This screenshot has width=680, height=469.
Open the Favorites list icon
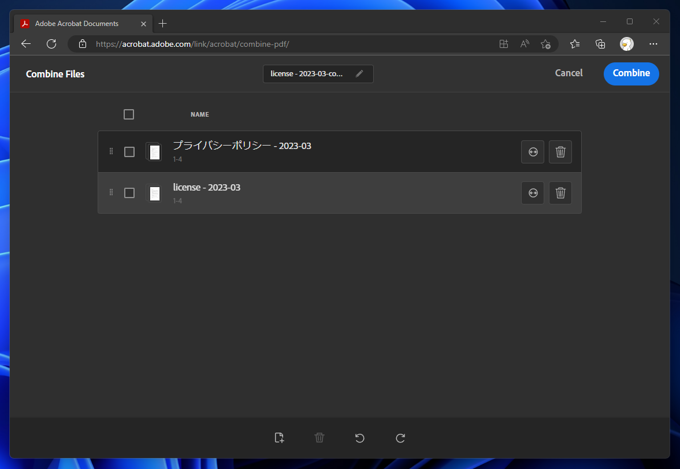[x=575, y=44]
